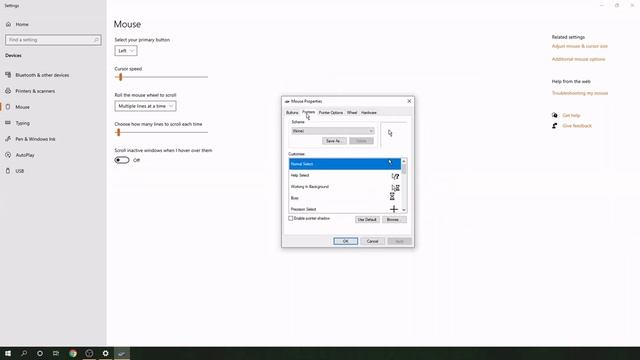Click the Give feedback icon
This screenshot has width=640, height=360.
554,126
